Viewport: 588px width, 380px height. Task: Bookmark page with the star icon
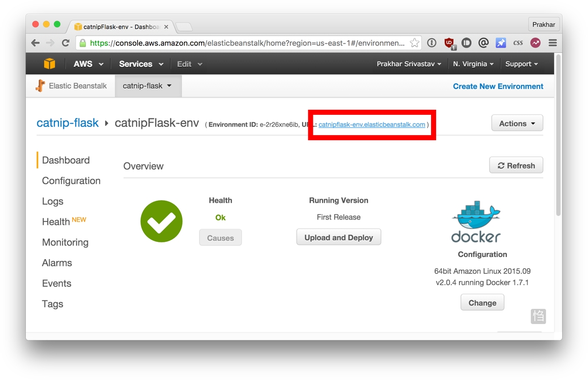(414, 43)
